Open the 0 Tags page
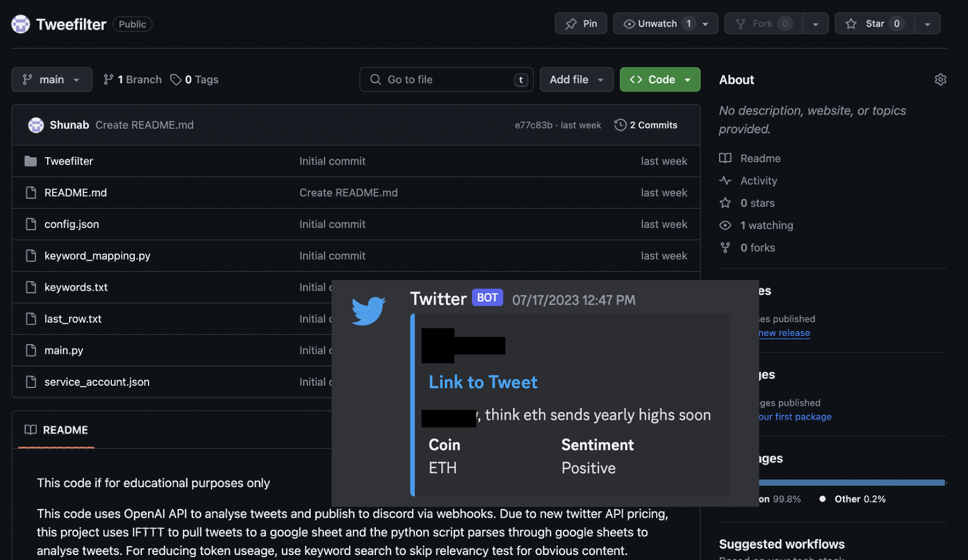This screenshot has width=968, height=560. click(x=195, y=79)
